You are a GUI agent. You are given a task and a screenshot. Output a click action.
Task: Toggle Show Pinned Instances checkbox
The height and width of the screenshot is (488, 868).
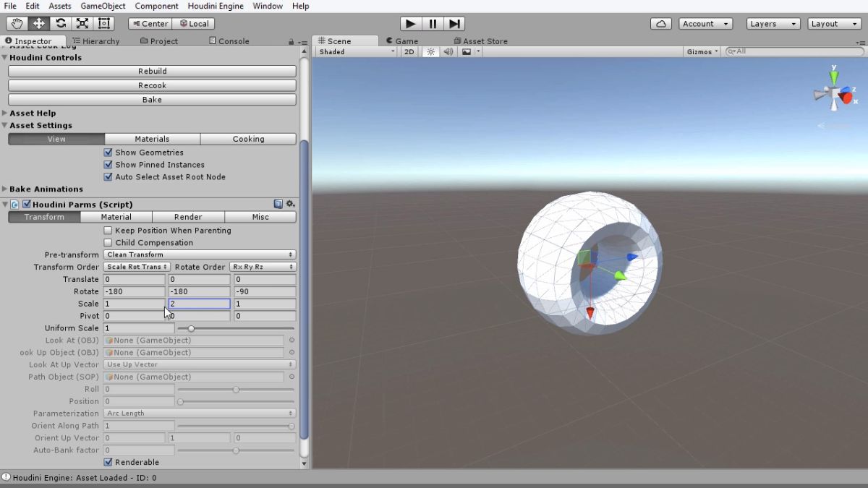tap(108, 165)
